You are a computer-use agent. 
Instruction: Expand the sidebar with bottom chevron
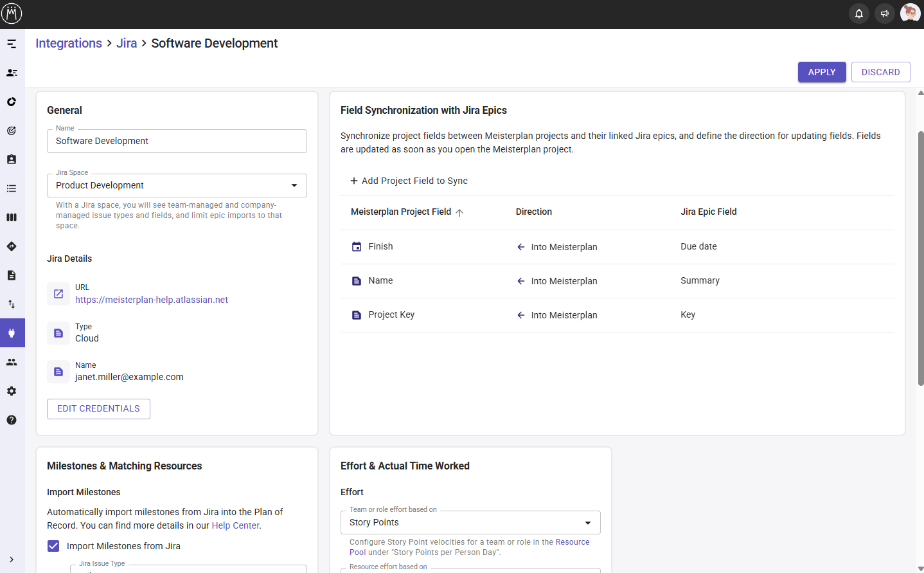click(x=12, y=559)
